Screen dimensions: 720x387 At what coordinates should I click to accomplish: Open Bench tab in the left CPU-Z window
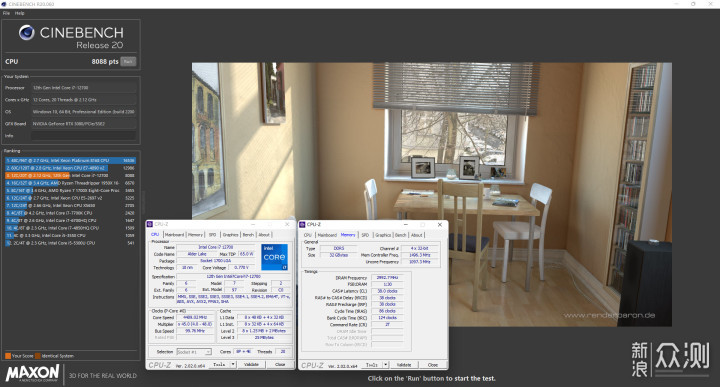[248, 235]
